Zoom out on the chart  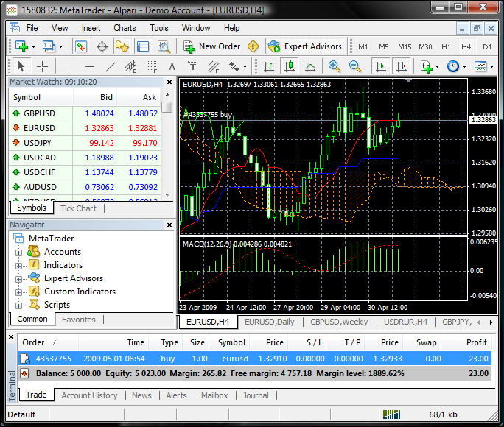[355, 66]
